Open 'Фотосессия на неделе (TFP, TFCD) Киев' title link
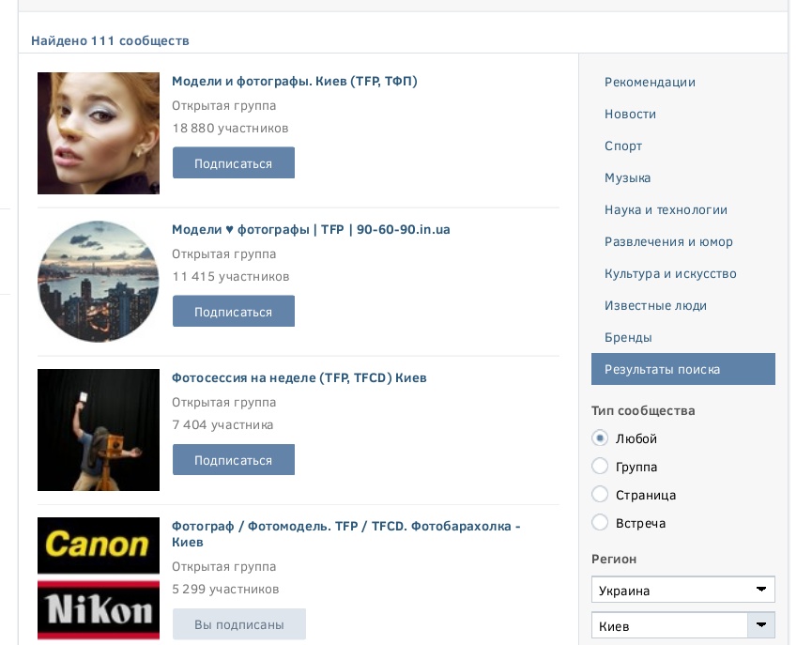Viewport: 812px width, 645px height. [299, 378]
